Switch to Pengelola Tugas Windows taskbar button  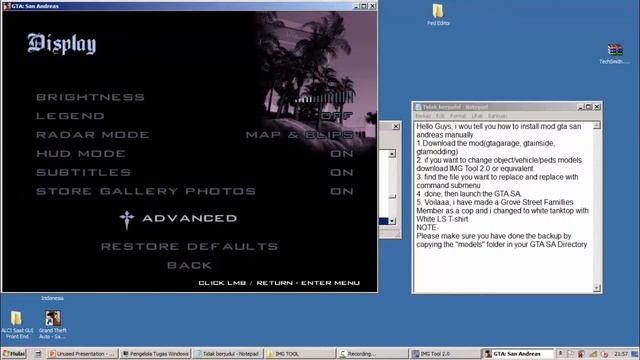pos(156,354)
